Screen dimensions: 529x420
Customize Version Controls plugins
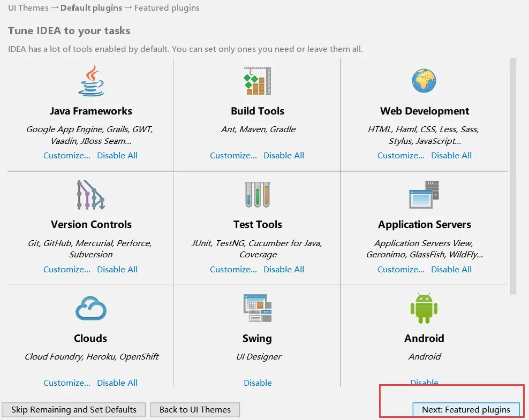67,269
